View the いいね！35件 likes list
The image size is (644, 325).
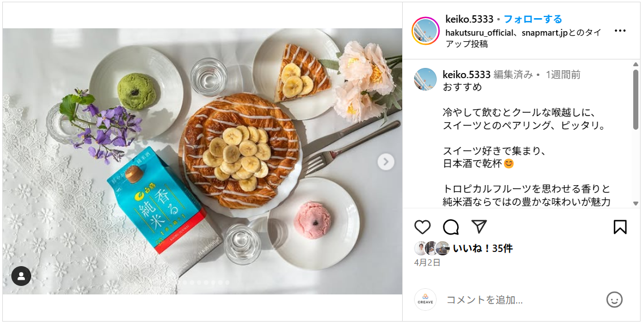(x=483, y=248)
